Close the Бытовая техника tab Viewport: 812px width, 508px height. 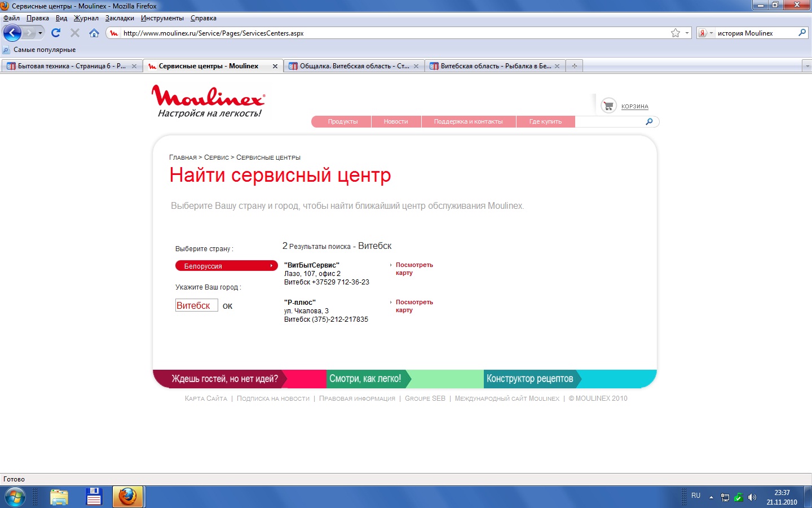pyautogui.click(x=134, y=66)
